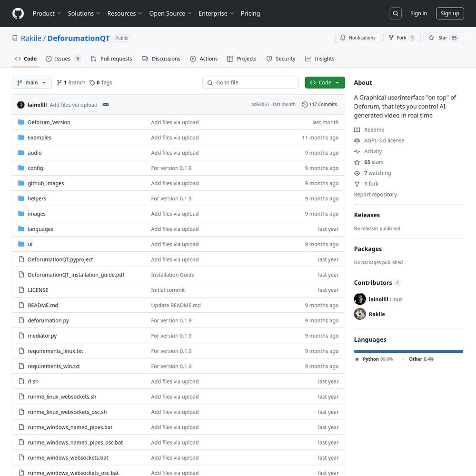Star the repository

pyautogui.click(x=444, y=38)
